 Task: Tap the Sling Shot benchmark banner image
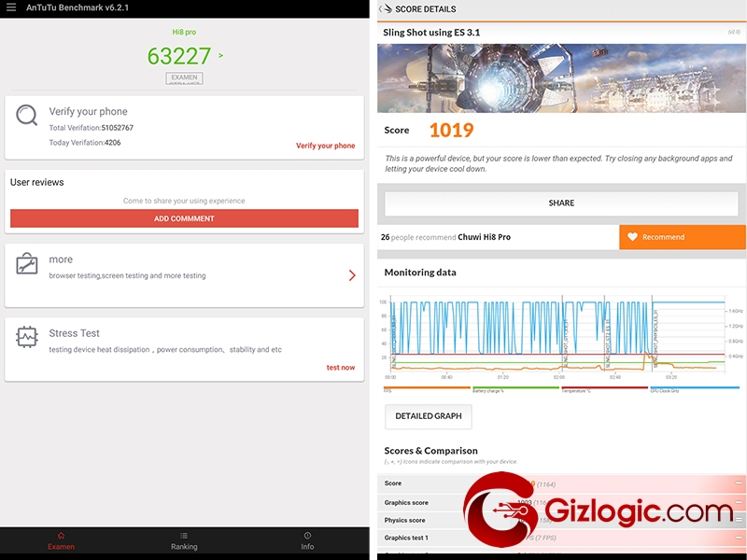pyautogui.click(x=561, y=78)
